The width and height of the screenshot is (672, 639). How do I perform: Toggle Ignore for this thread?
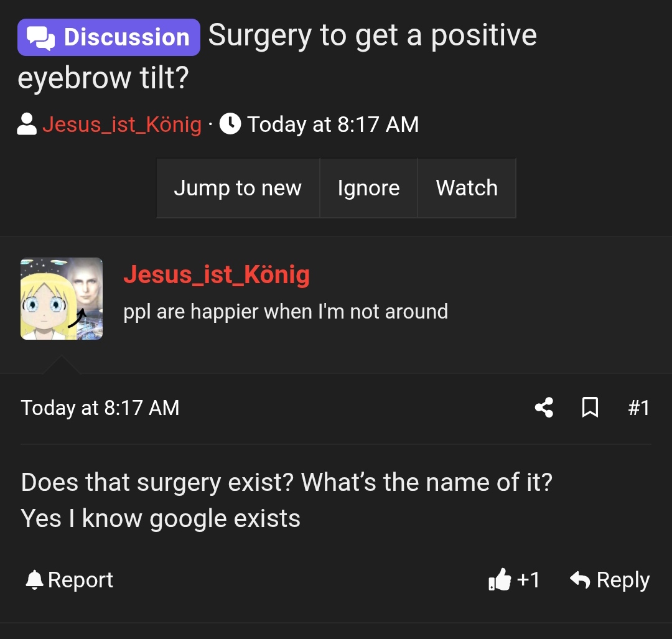[x=368, y=188]
